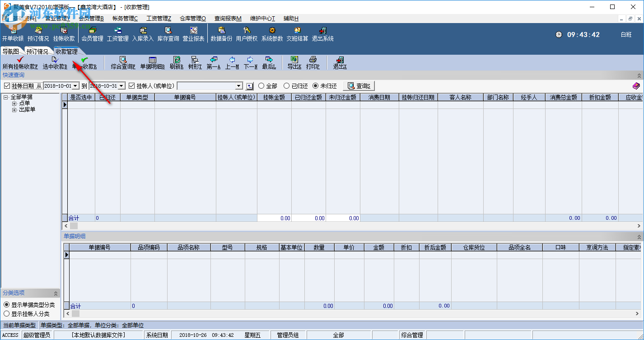Click the 打印 print icon

pos(313,63)
